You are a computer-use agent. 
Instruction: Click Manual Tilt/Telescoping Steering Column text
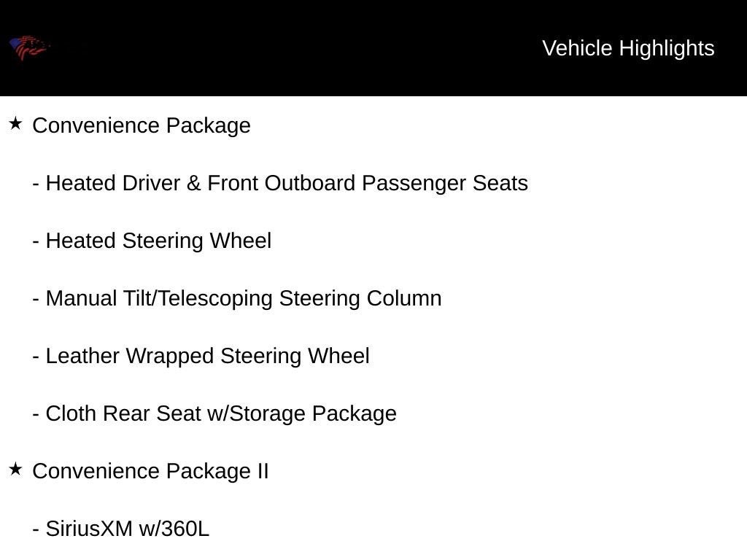[244, 298]
